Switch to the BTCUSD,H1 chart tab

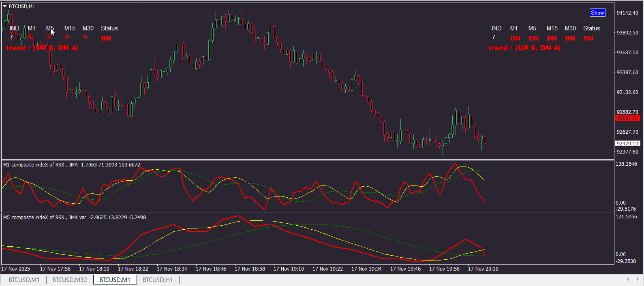158,280
